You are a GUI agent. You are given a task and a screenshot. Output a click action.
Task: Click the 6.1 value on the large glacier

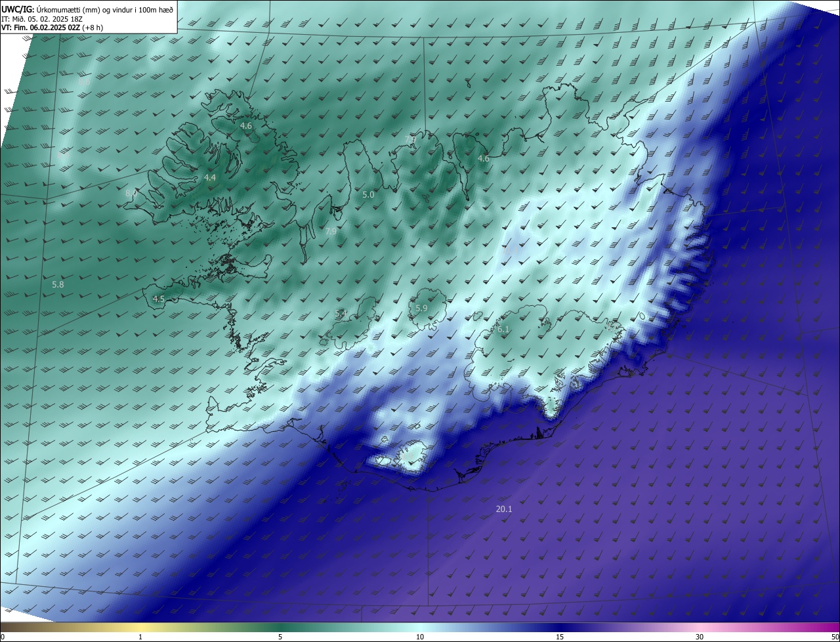pyautogui.click(x=503, y=329)
